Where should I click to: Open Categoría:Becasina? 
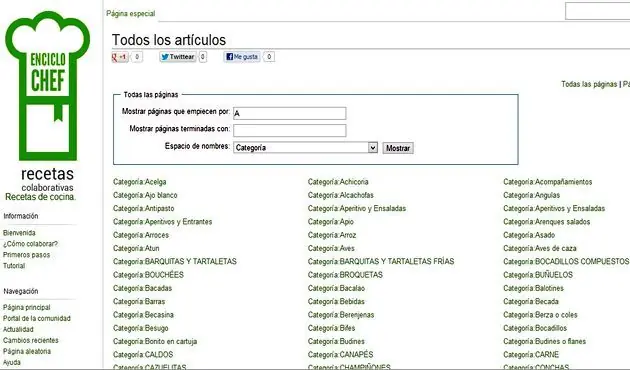143,315
